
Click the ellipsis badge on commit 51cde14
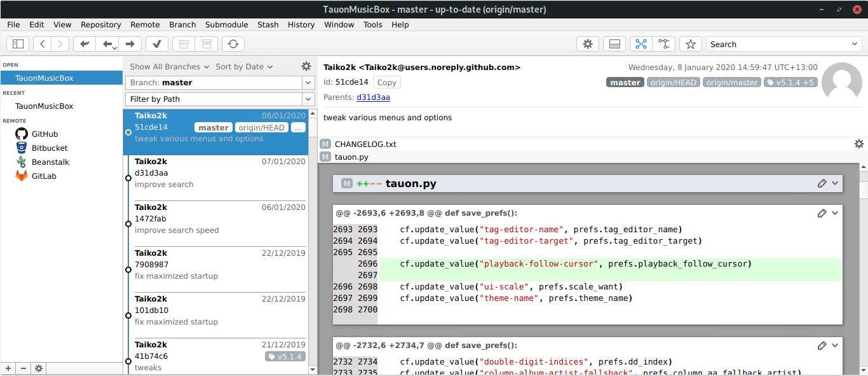click(298, 127)
